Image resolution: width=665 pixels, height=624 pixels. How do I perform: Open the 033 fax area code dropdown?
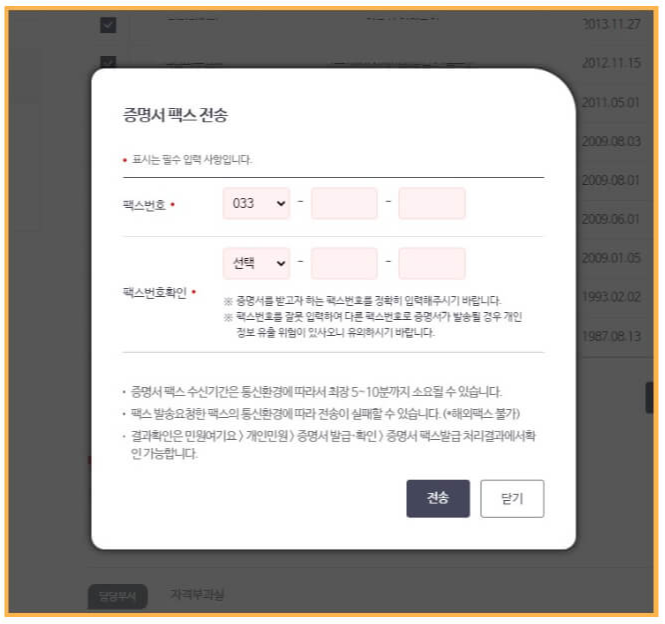(257, 204)
